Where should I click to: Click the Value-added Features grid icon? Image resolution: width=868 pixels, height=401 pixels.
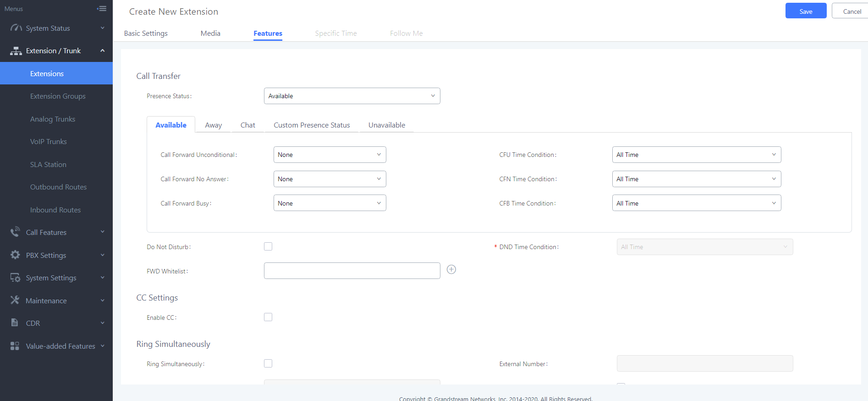point(15,345)
